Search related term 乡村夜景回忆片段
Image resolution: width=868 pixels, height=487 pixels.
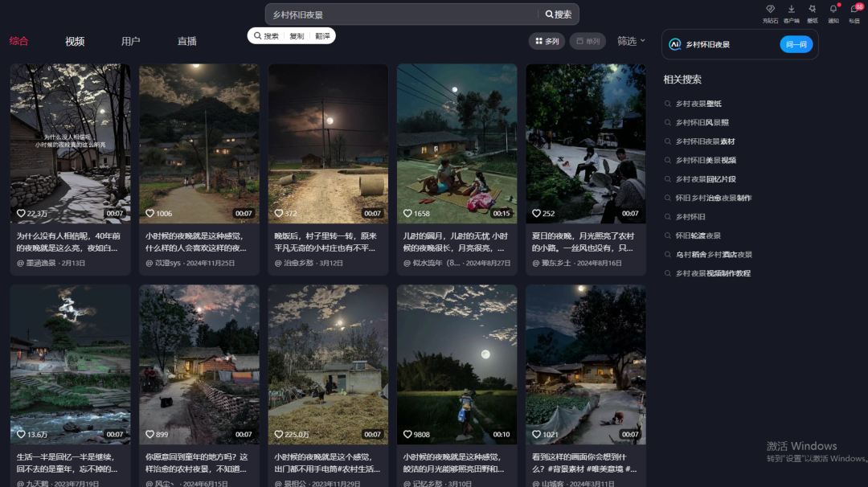tap(706, 178)
